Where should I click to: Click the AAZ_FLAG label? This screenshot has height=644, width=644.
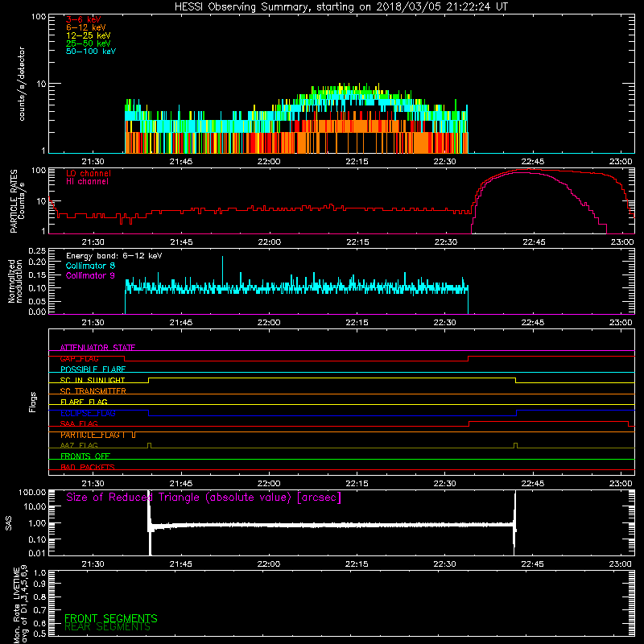click(x=79, y=446)
